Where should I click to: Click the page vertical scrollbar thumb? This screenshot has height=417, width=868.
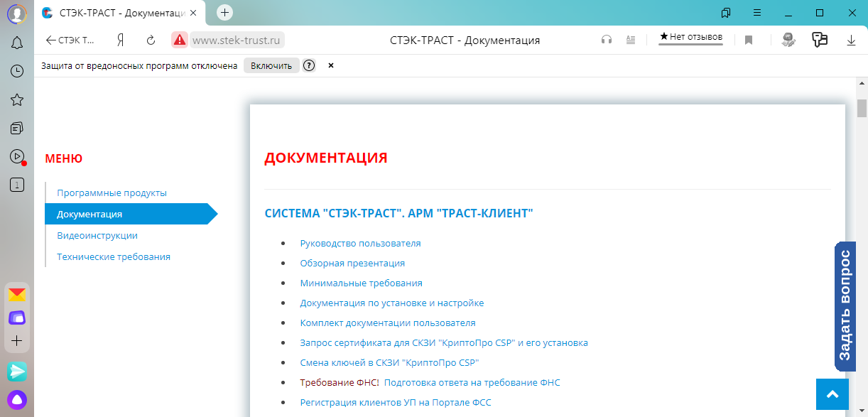tap(862, 109)
